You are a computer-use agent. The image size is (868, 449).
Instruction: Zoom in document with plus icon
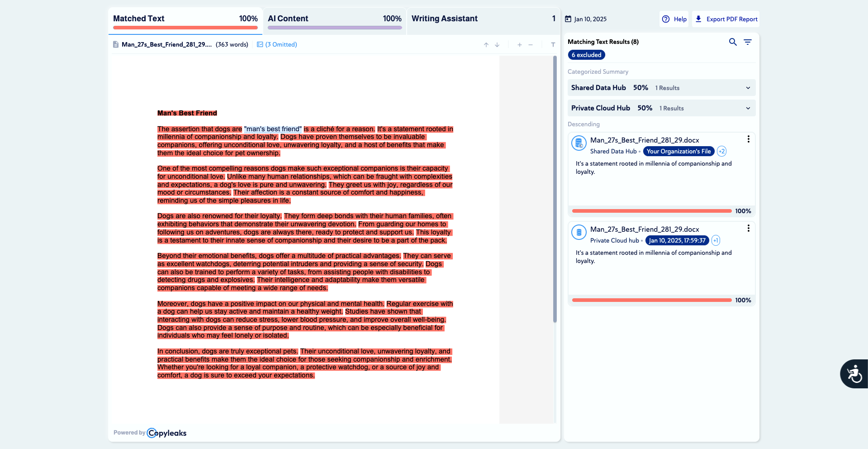[520, 45]
